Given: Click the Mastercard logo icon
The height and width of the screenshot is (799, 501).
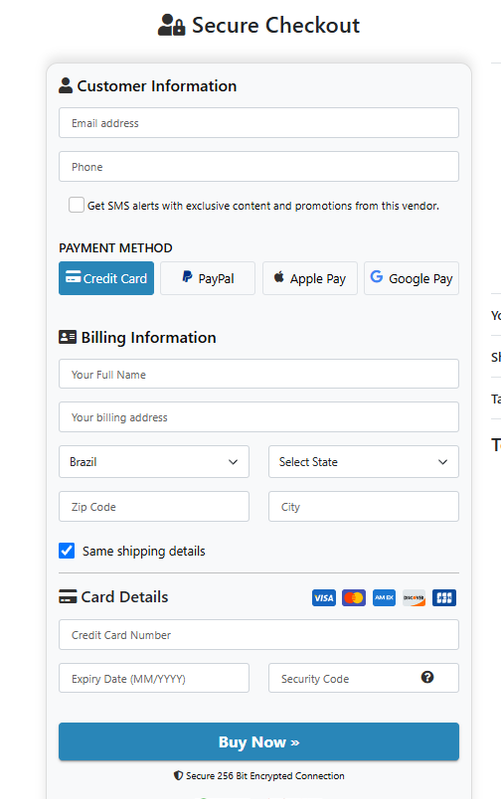Looking at the screenshot, I should [x=354, y=598].
